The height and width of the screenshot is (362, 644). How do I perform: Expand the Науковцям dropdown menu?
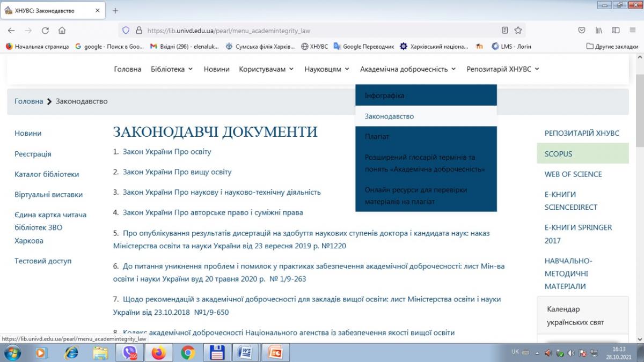pyautogui.click(x=327, y=69)
